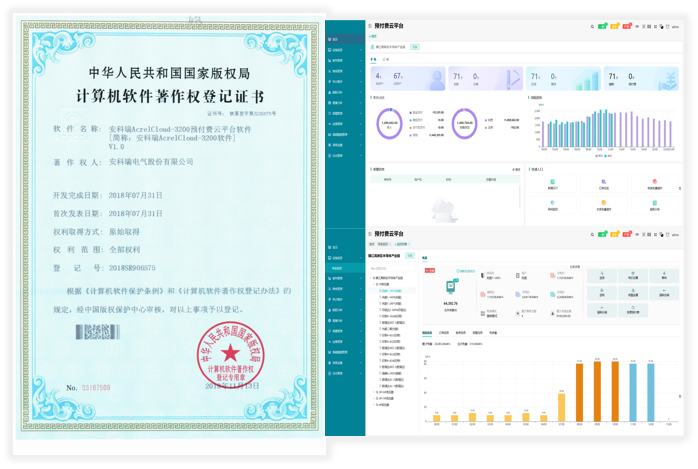The width and height of the screenshot is (698, 469).
Task: Click registration number 2018SR906575 on certificate
Action: pos(132,268)
